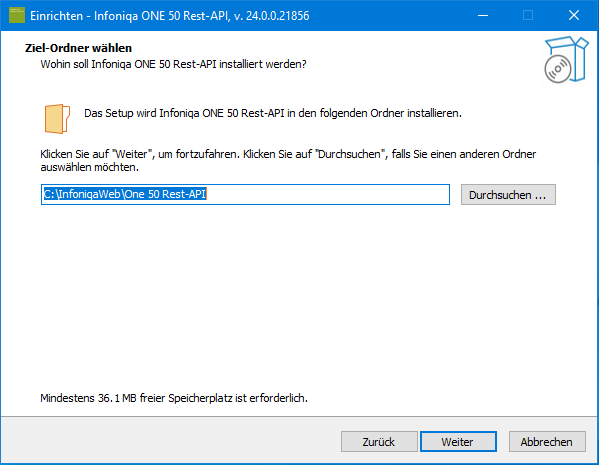Click the Mindestens 36.1 MB disk space note
The image size is (599, 465).
[174, 398]
